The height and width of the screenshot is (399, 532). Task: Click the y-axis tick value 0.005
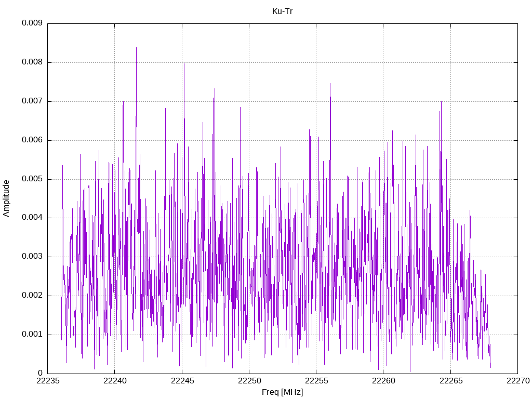click(x=32, y=179)
